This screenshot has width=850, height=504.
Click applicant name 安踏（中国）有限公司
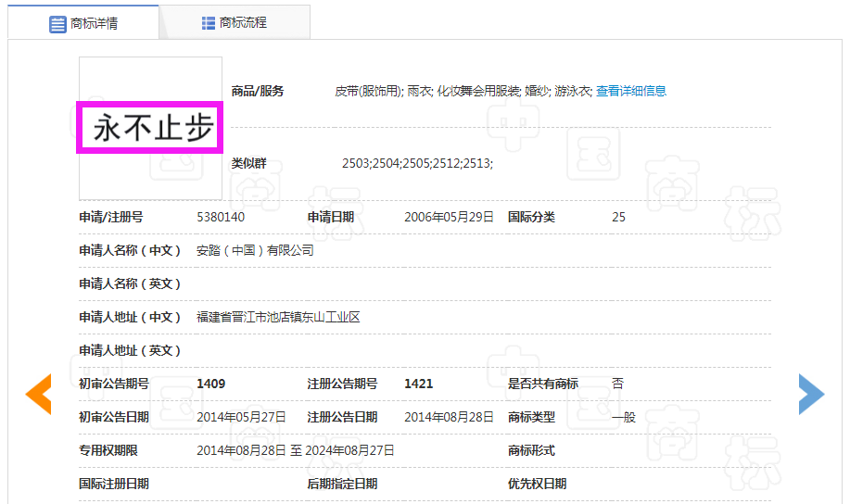click(255, 250)
